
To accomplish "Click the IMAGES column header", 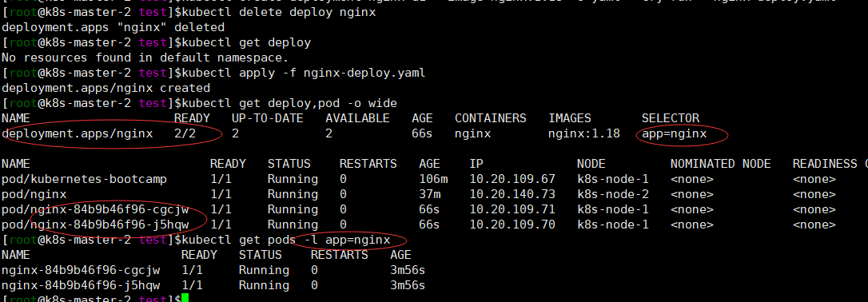I will pos(570,118).
